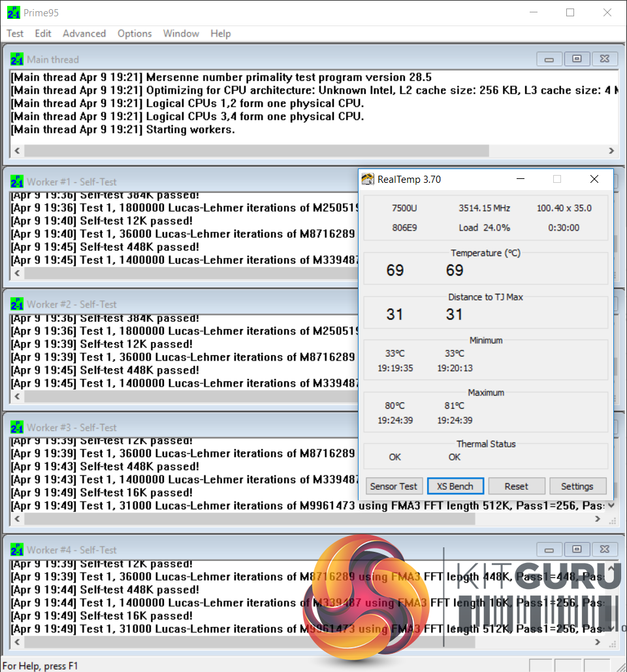
Task: Click left scroll arrow in Worker #1 window
Action: (17, 273)
